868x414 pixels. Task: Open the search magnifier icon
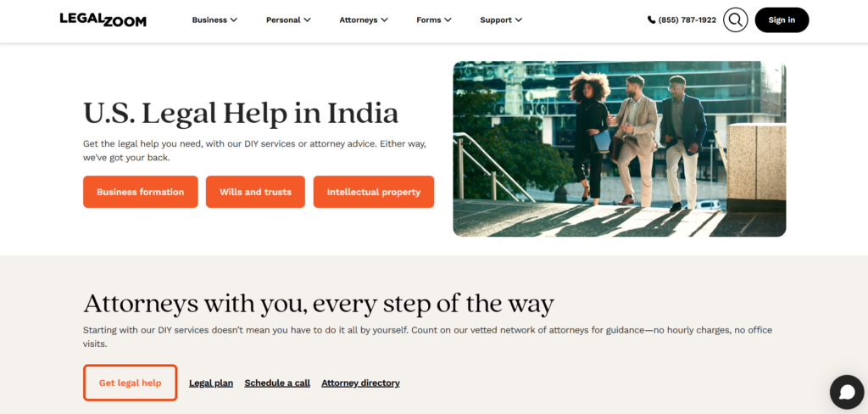pyautogui.click(x=735, y=20)
